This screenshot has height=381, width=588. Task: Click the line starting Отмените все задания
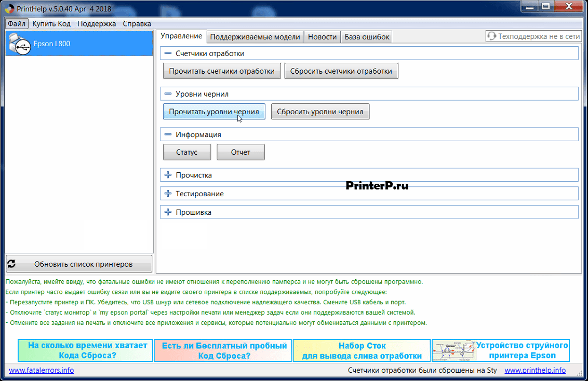216,322
